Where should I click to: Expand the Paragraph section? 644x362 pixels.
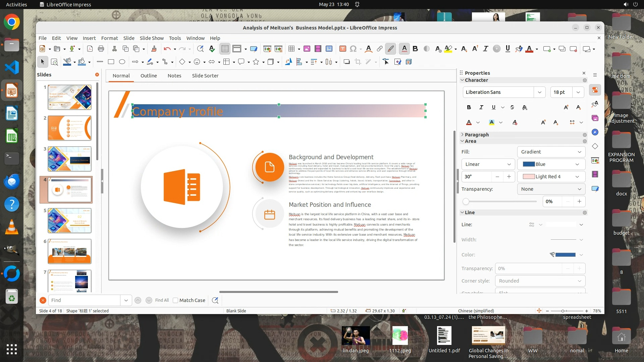pyautogui.click(x=476, y=134)
